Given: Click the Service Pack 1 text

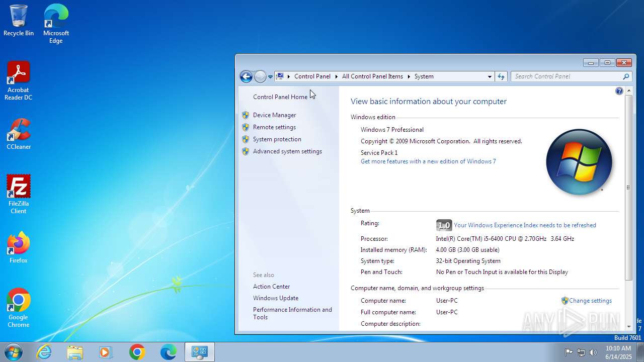Looking at the screenshot, I should click(x=379, y=153).
